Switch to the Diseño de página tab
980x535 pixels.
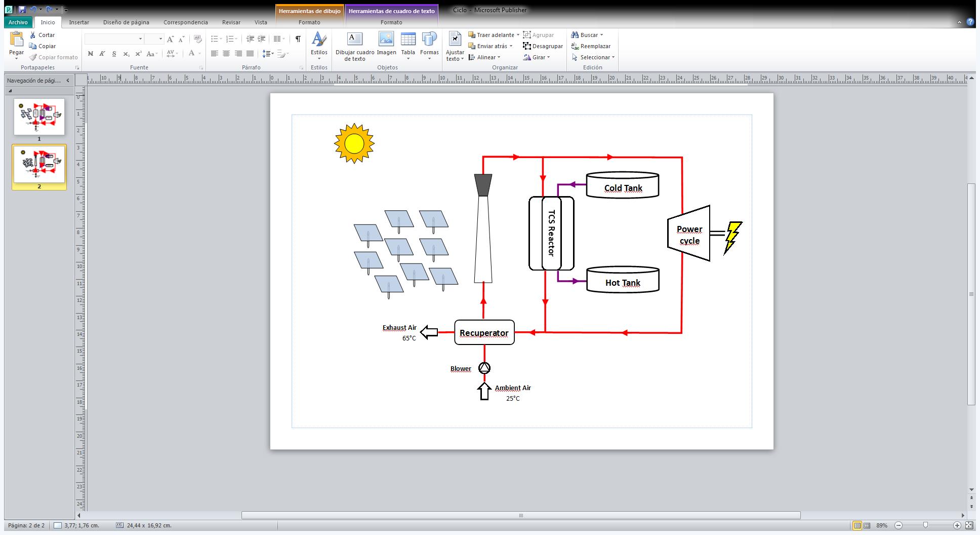pyautogui.click(x=126, y=22)
